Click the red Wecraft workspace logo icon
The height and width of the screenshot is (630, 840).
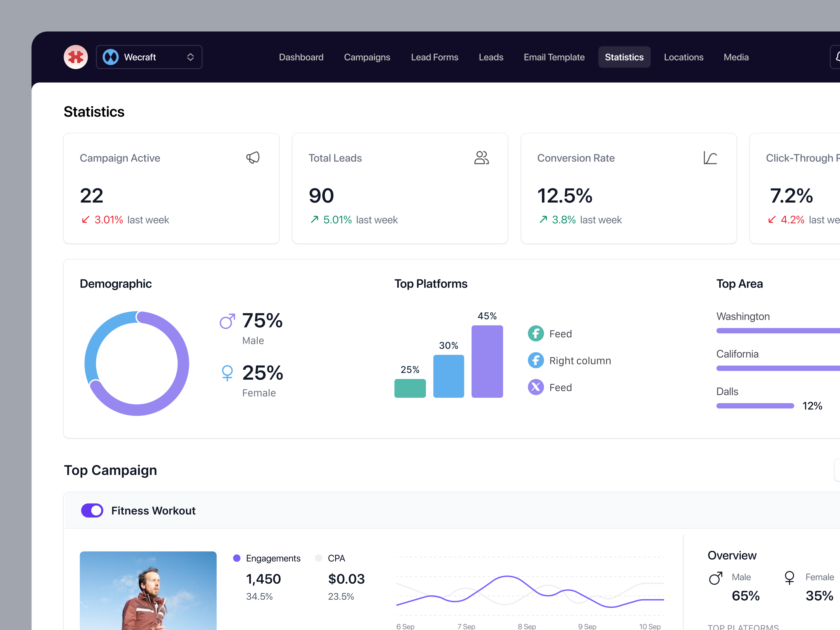(76, 57)
